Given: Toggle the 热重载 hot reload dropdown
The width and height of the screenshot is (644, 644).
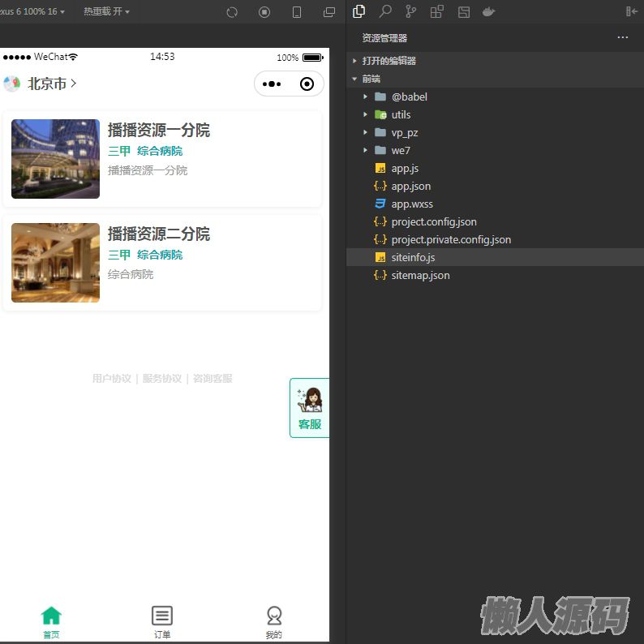Looking at the screenshot, I should 106,11.
